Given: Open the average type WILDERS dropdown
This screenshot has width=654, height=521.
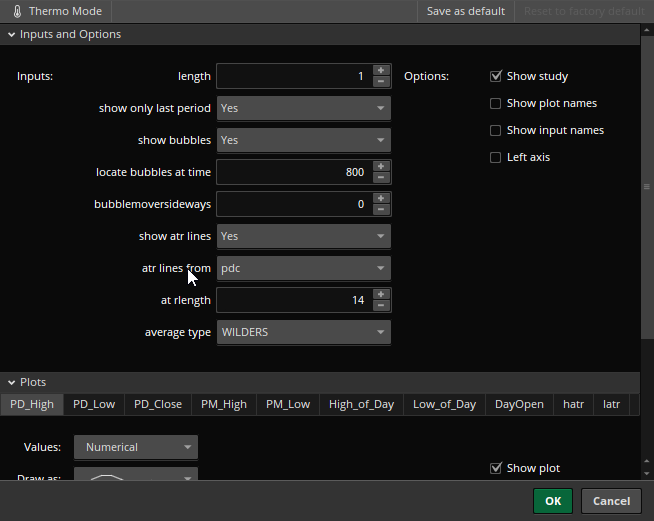Looking at the screenshot, I should (303, 332).
